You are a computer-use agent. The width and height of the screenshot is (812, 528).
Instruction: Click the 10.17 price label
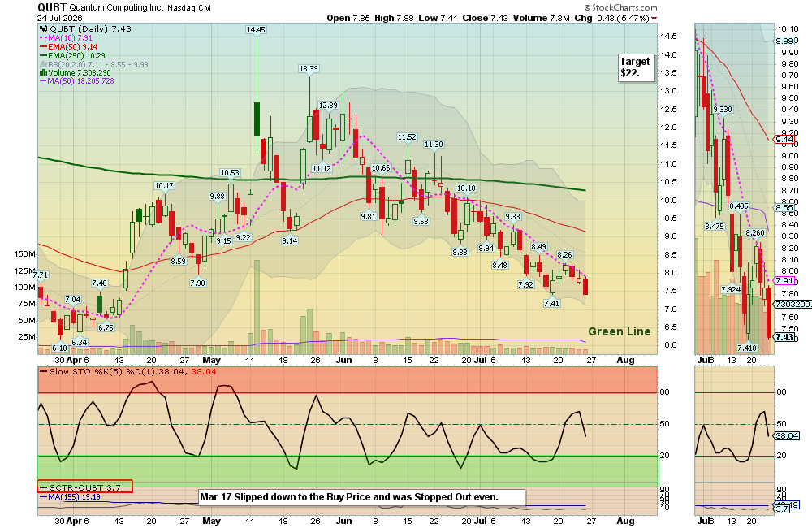pyautogui.click(x=164, y=186)
